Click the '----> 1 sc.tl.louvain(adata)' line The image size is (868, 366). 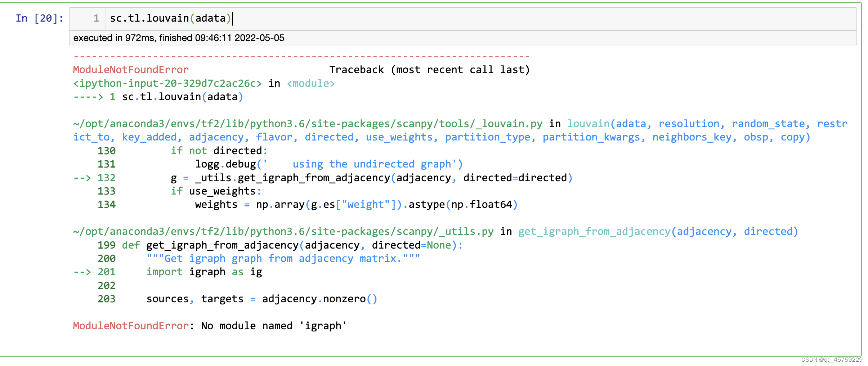(158, 97)
